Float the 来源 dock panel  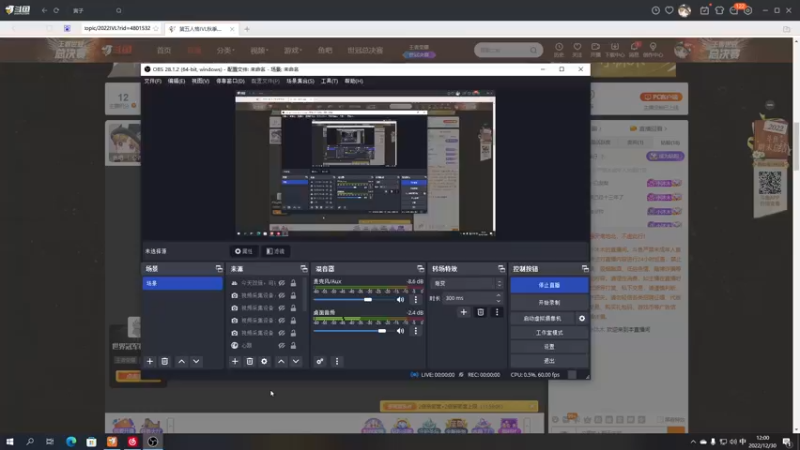pos(304,268)
